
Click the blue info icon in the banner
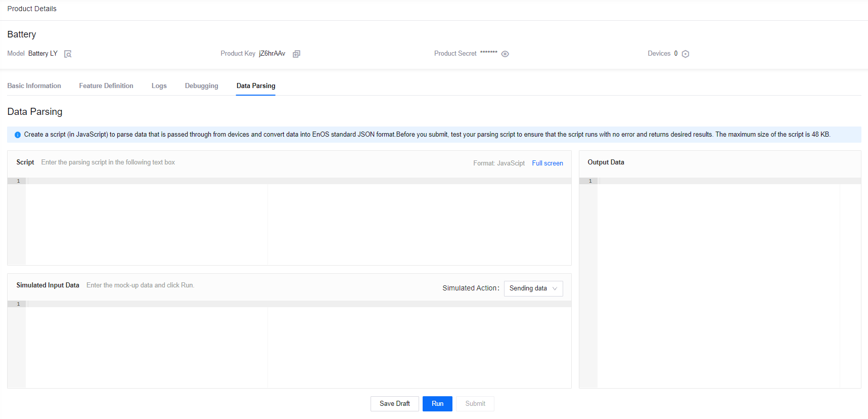(x=18, y=135)
